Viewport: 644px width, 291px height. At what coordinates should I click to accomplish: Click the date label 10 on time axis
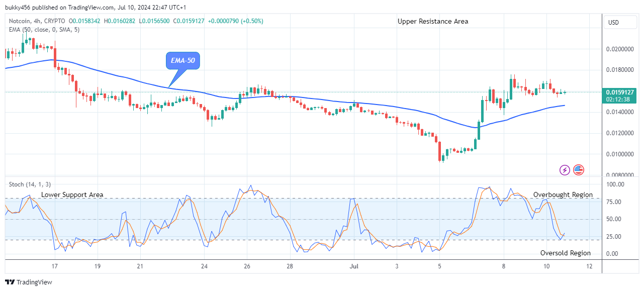pos(546,266)
